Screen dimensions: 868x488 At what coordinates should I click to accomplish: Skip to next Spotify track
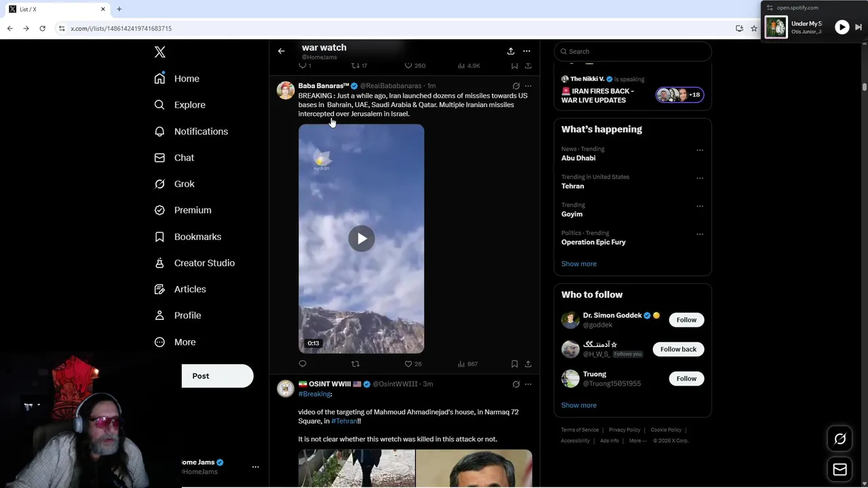[859, 27]
